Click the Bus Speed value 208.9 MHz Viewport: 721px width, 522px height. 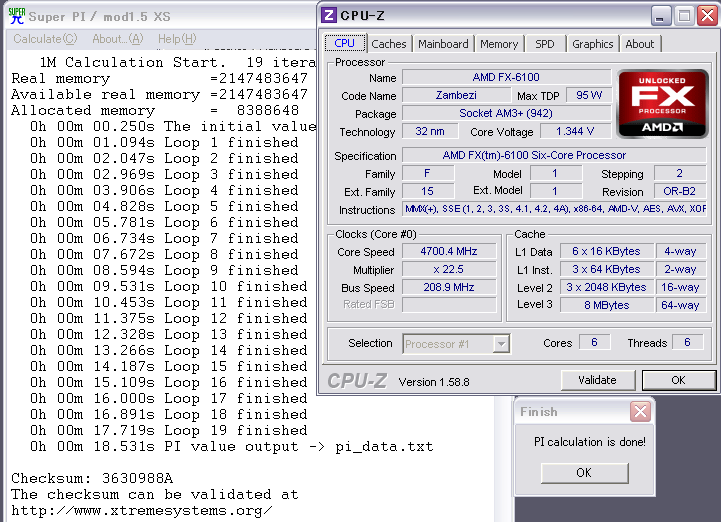pyautogui.click(x=449, y=287)
